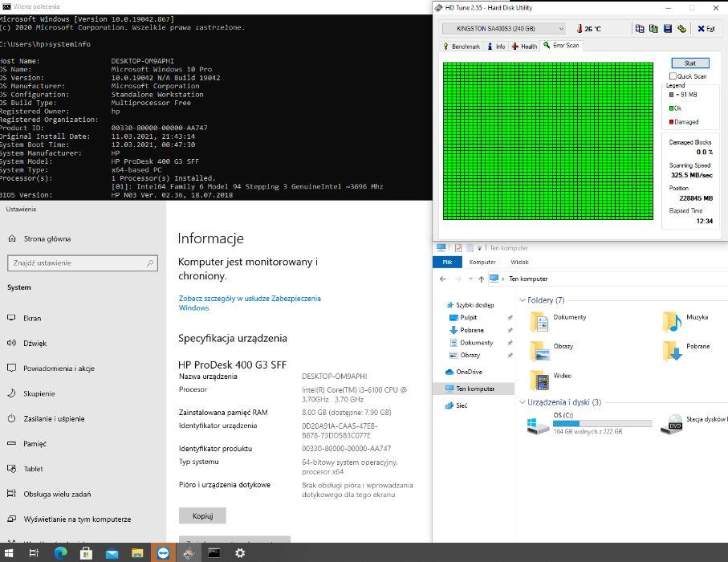Open Zabezpieczenia Windows details link
This screenshot has width=728, height=562.
250,303
